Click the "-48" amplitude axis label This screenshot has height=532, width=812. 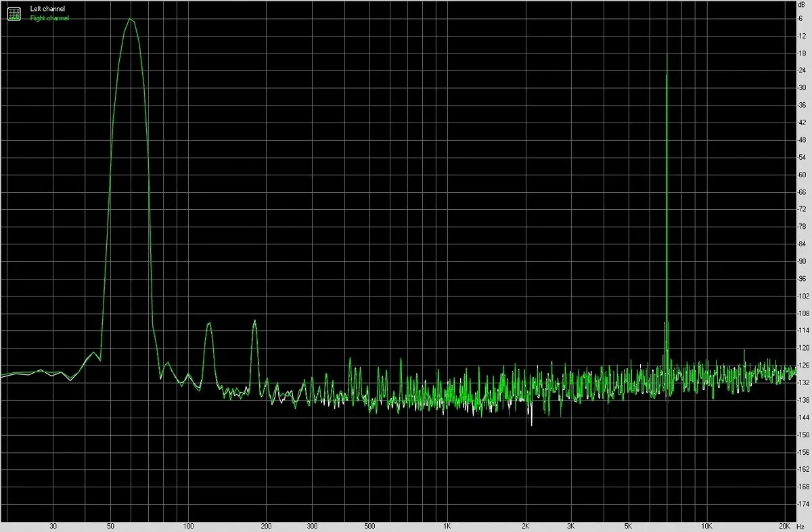pos(802,140)
